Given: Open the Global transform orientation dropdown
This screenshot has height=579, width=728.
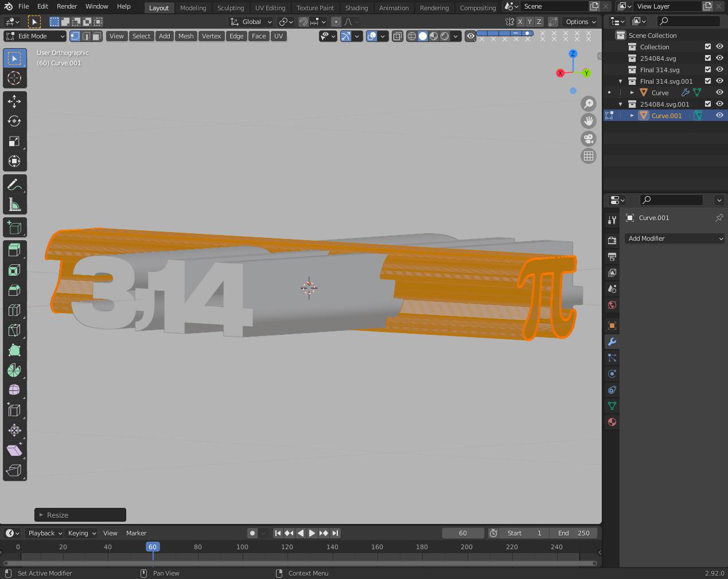Looking at the screenshot, I should [x=251, y=22].
